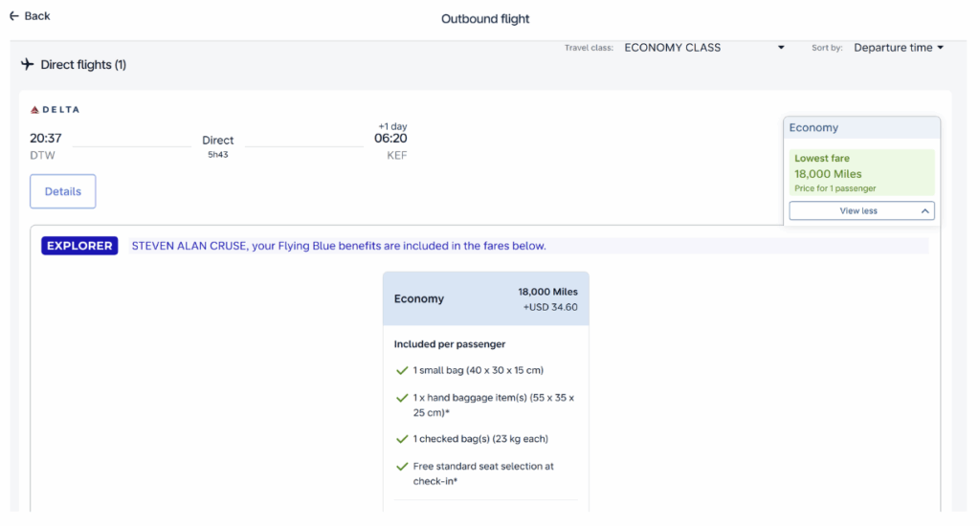980x526 pixels.
Task: Choose the Lowest fare 18,000 Miles box
Action: pyautogui.click(x=860, y=173)
